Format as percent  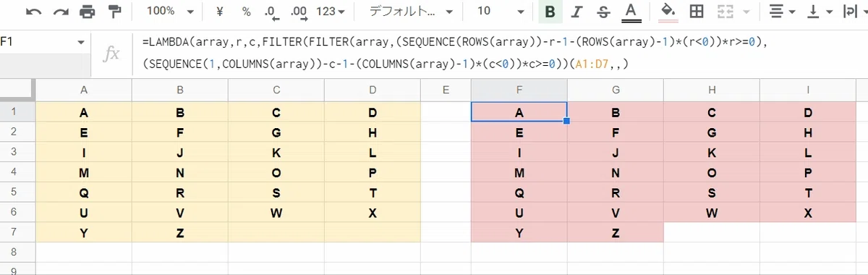coord(246,12)
